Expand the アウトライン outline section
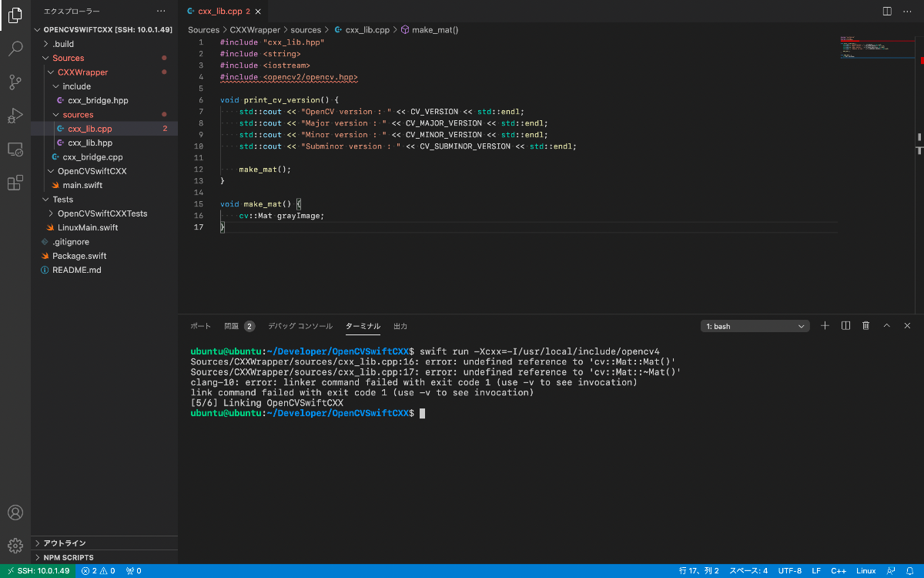Image resolution: width=924 pixels, height=578 pixels. (104, 543)
